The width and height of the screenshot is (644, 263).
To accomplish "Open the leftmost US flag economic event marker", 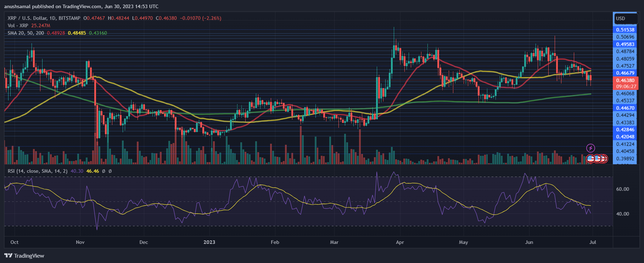I will click(590, 159).
